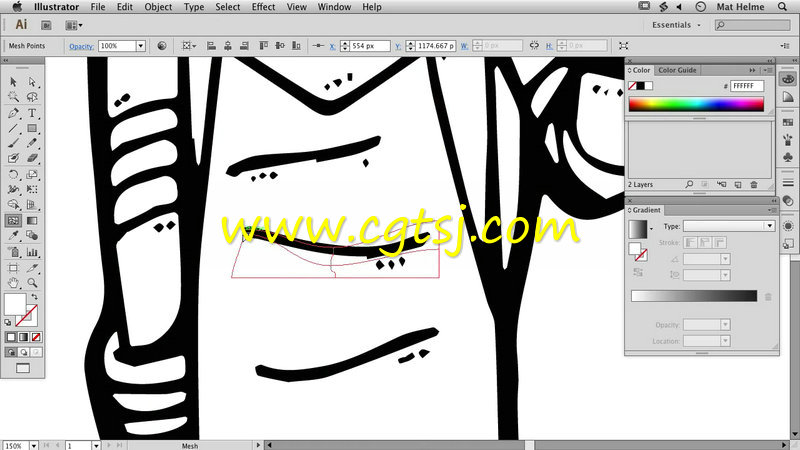This screenshot has height=450, width=800.
Task: Delete selection trash icon in Layers panel
Action: tap(754, 185)
